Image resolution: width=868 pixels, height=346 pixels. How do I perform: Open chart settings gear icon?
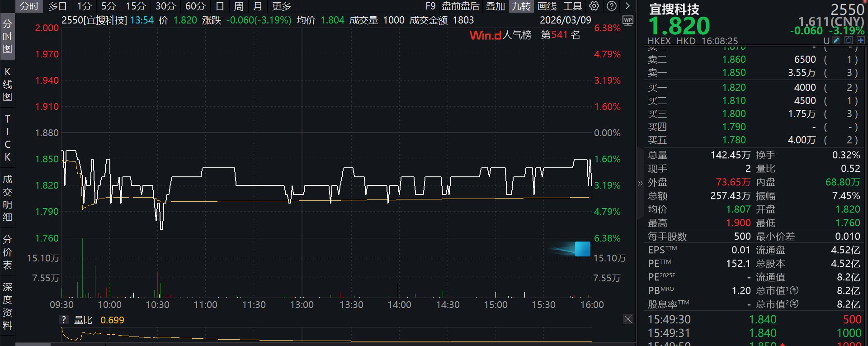594,6
